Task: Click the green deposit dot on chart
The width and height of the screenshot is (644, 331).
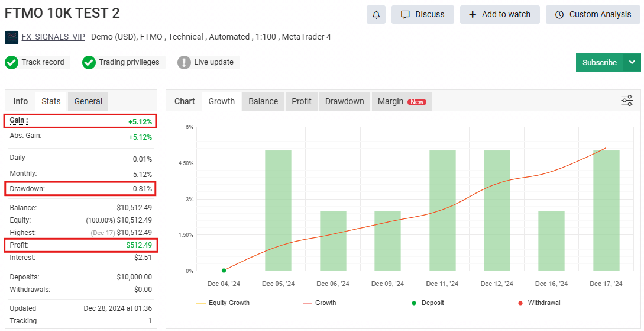Action: 224,271
